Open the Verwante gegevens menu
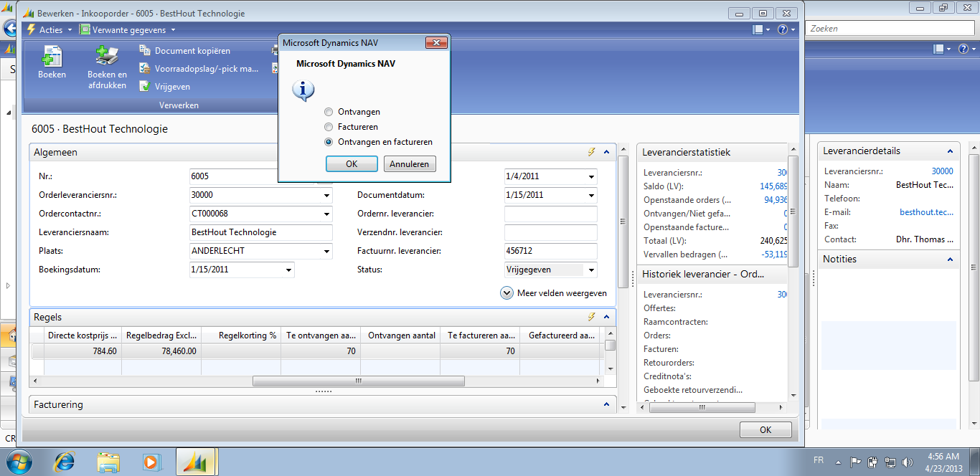The height and width of the screenshot is (476, 980). tap(127, 29)
